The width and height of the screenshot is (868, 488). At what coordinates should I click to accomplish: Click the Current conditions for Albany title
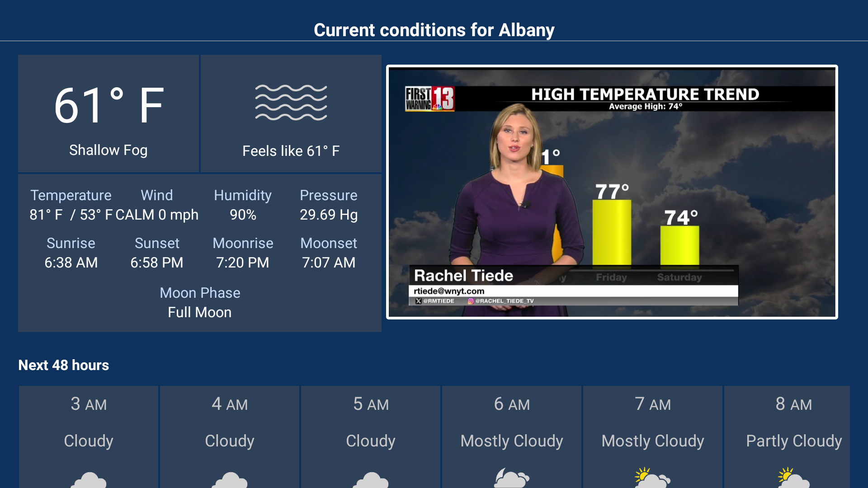[434, 30]
